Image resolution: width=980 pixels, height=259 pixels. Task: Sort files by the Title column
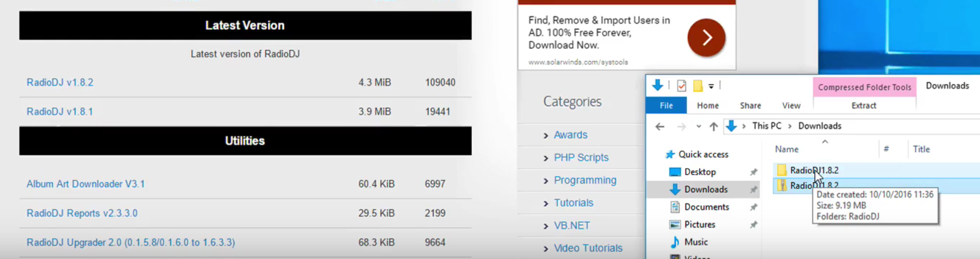[x=921, y=149]
